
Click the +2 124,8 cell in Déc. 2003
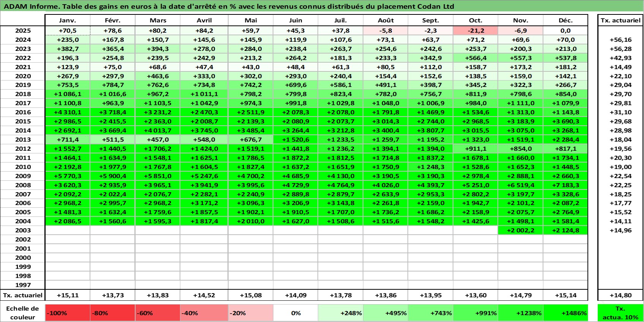(565, 230)
